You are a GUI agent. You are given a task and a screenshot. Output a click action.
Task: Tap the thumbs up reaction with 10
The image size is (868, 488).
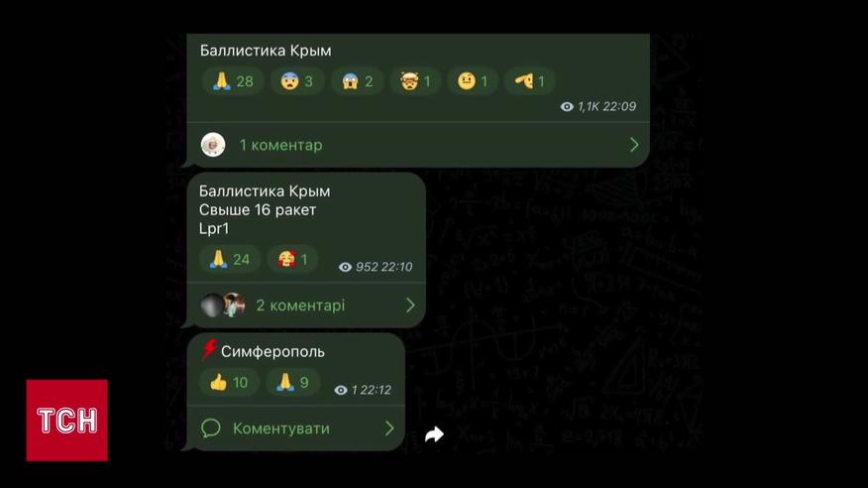pyautogui.click(x=229, y=382)
